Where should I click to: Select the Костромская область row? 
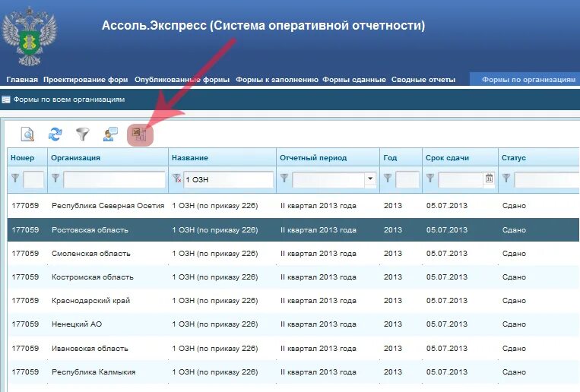(x=293, y=277)
